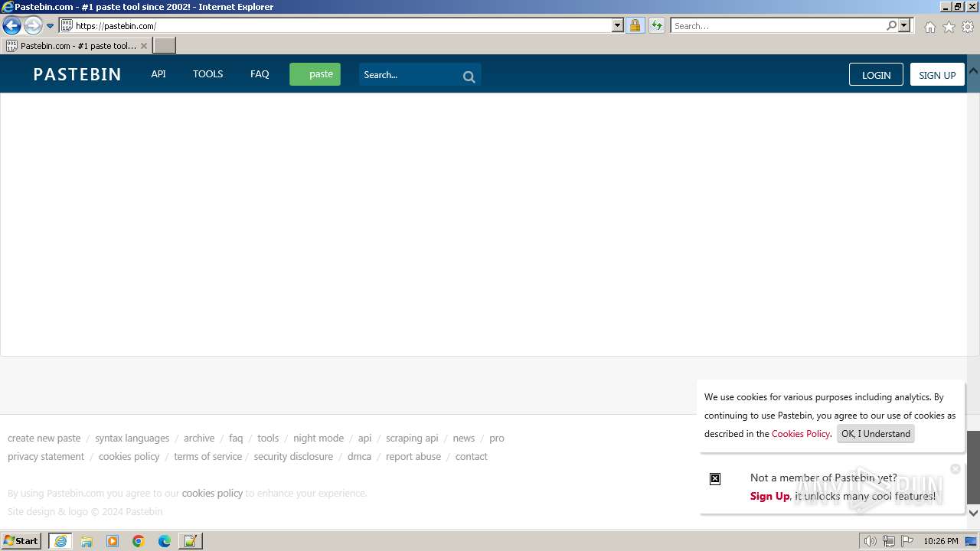
Task: Click the LOGIN button
Action: [x=876, y=74]
